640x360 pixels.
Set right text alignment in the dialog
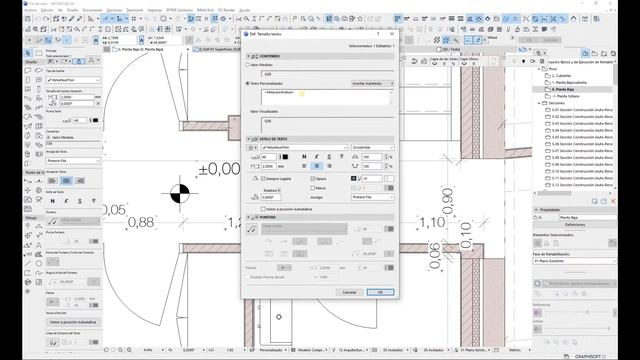(329, 166)
